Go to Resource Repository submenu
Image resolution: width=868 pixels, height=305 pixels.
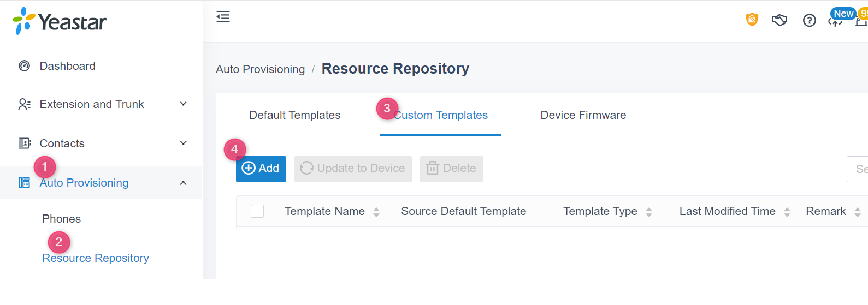coord(96,258)
